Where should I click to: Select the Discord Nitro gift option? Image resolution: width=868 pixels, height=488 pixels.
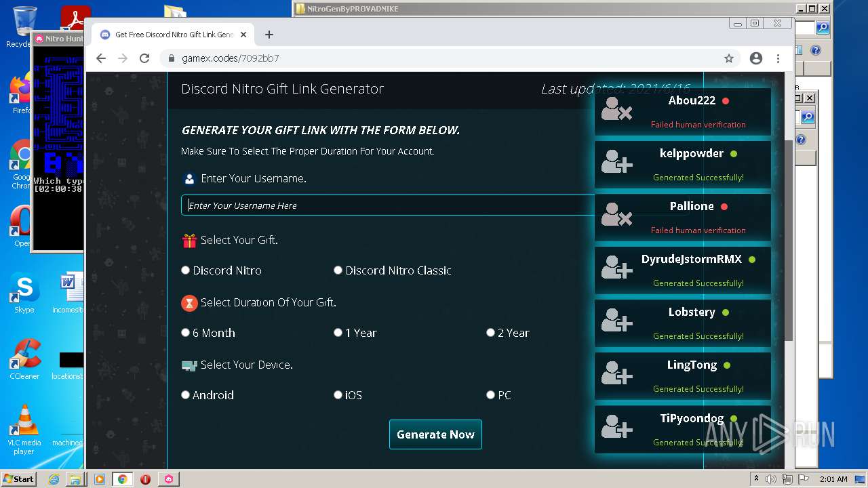click(185, 270)
